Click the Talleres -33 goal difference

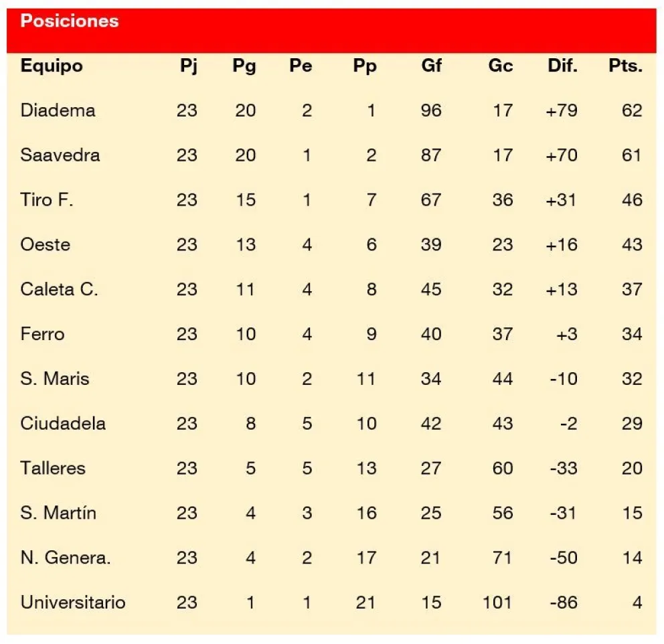coord(564,469)
